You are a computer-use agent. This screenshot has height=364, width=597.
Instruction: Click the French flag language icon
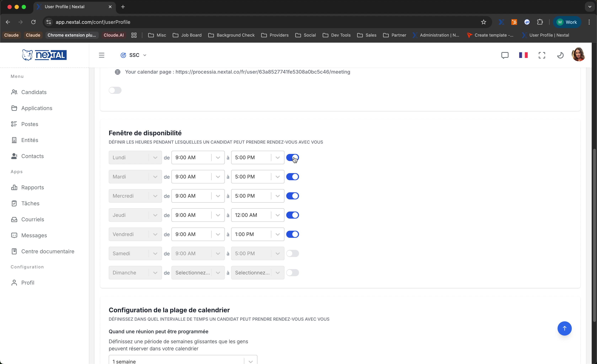(523, 55)
